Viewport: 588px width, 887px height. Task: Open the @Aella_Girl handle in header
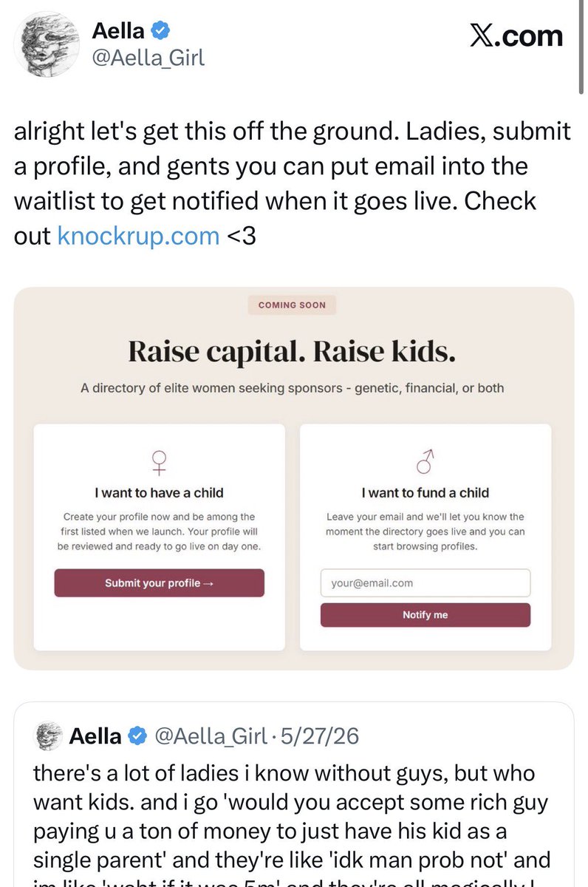coord(148,57)
